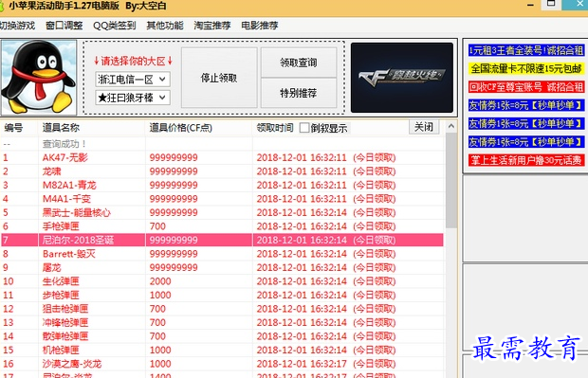
Task: Select row 沙漠之鹰-炎龙
Action: coord(222,364)
